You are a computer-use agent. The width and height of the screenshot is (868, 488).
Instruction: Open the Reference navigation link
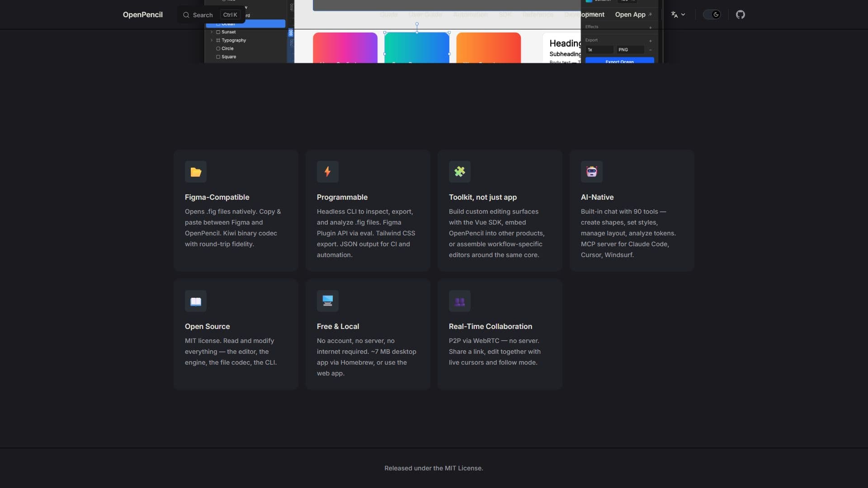(x=538, y=14)
